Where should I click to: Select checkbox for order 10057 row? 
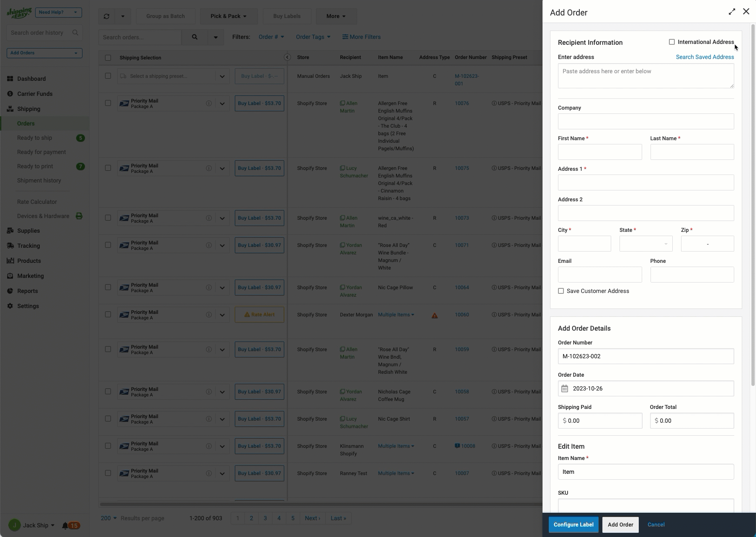pyautogui.click(x=108, y=419)
